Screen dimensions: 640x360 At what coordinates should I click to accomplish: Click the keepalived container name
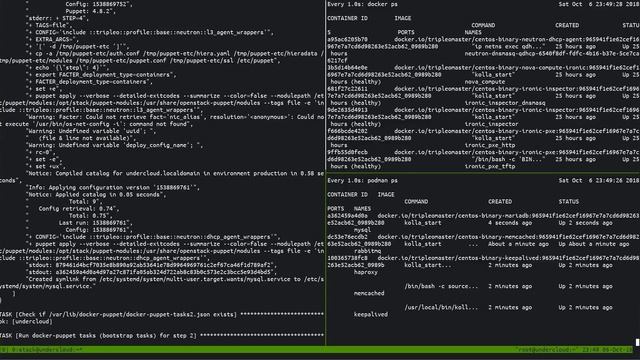(371, 315)
